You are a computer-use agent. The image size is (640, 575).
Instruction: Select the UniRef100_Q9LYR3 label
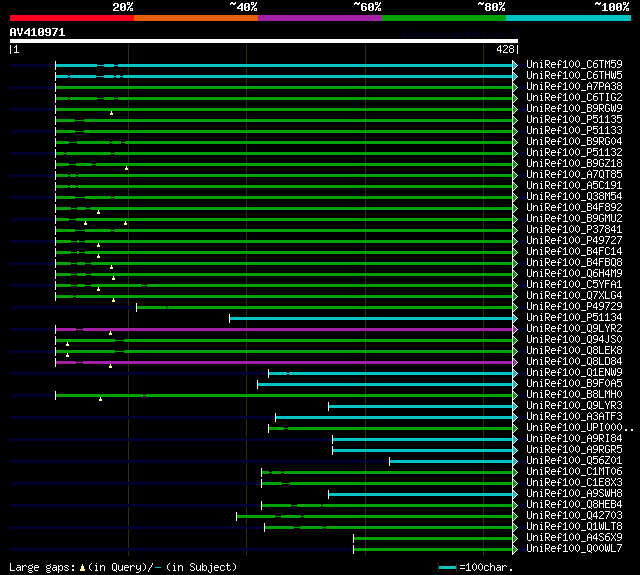click(x=574, y=406)
